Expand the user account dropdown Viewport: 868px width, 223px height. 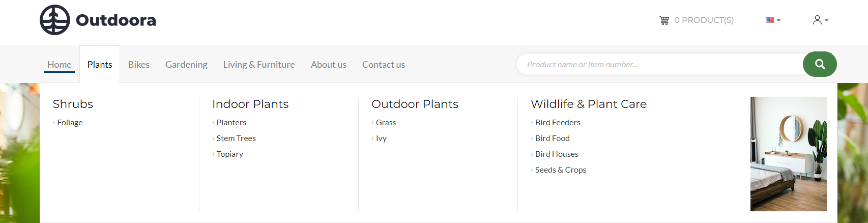coord(820,20)
